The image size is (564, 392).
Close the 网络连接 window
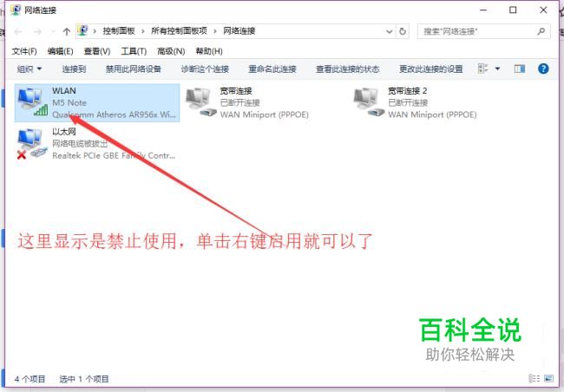543,10
